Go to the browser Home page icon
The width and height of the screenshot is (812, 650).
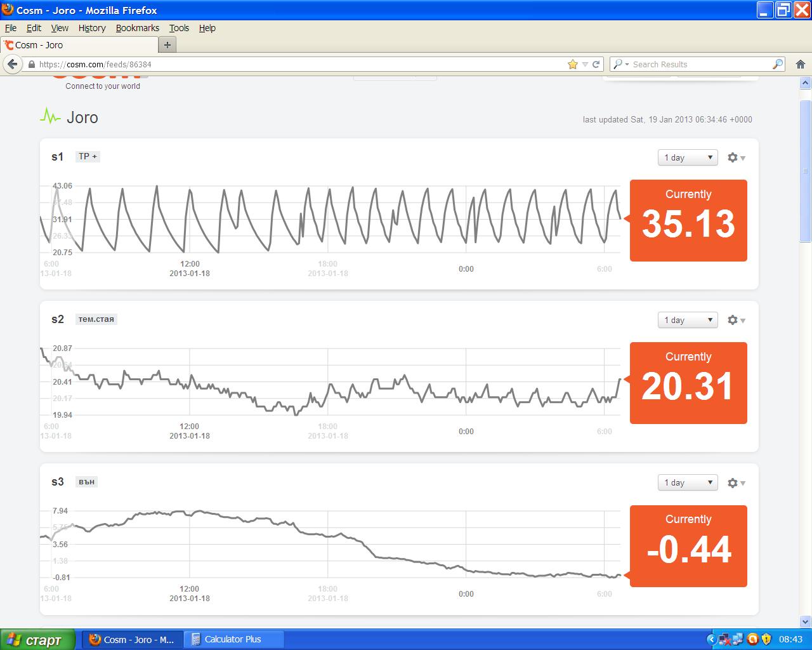point(800,64)
